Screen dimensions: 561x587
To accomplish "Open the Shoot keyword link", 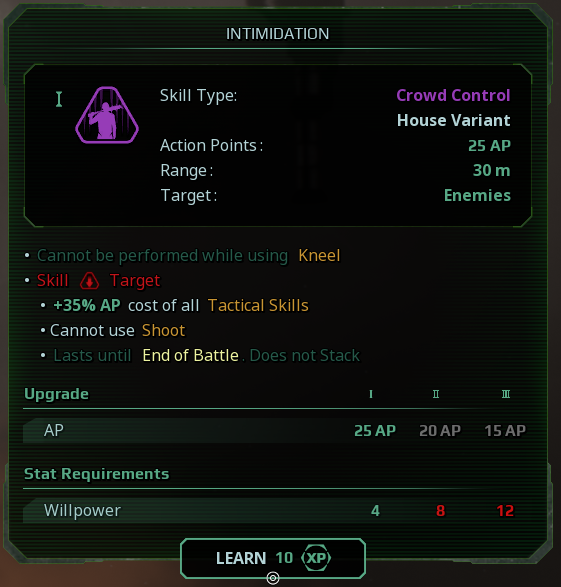I will [x=164, y=331].
